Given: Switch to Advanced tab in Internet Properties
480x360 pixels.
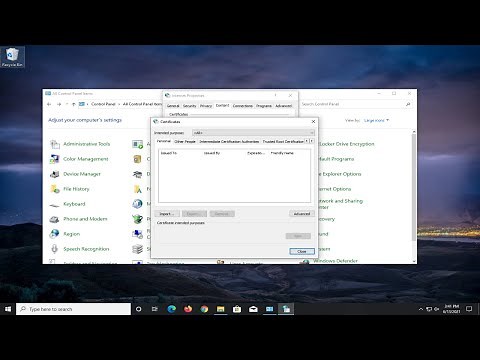Looking at the screenshot, I should pyautogui.click(x=284, y=106).
